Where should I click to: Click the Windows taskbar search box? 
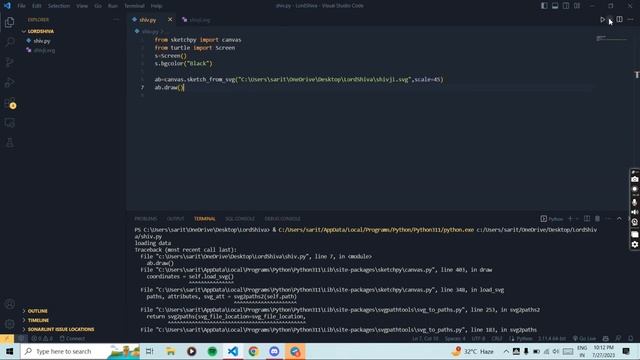click(x=80, y=351)
